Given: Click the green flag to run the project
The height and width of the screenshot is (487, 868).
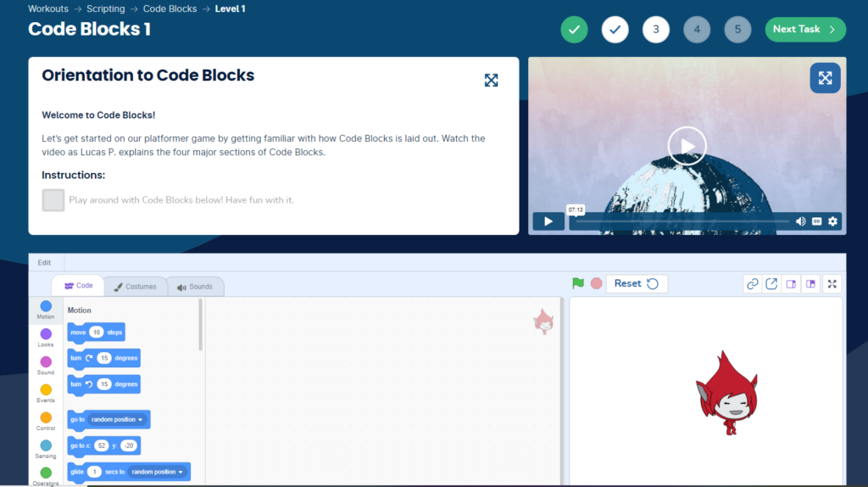Looking at the screenshot, I should [x=578, y=283].
